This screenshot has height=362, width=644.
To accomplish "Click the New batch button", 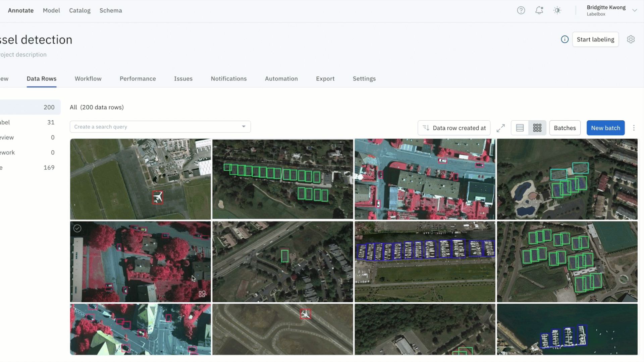I will point(605,128).
